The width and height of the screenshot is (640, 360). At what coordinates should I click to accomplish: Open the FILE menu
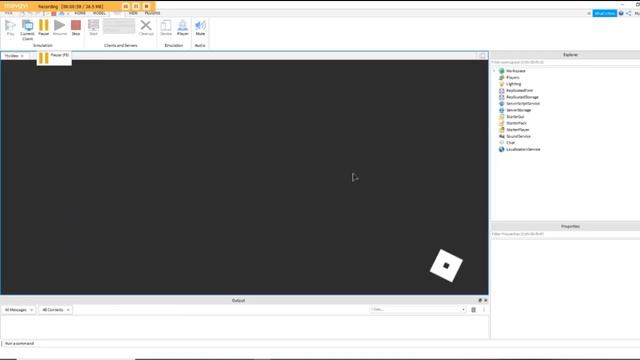9,13
